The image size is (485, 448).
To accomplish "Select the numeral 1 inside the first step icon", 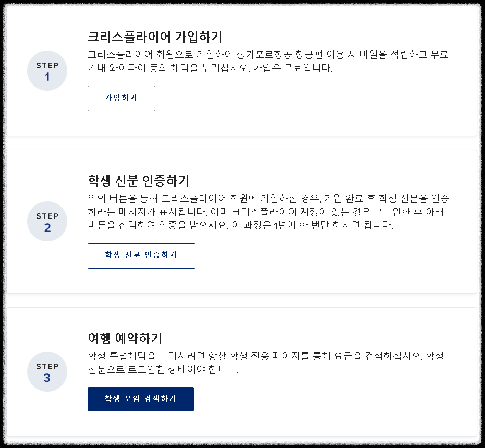I will (47, 76).
